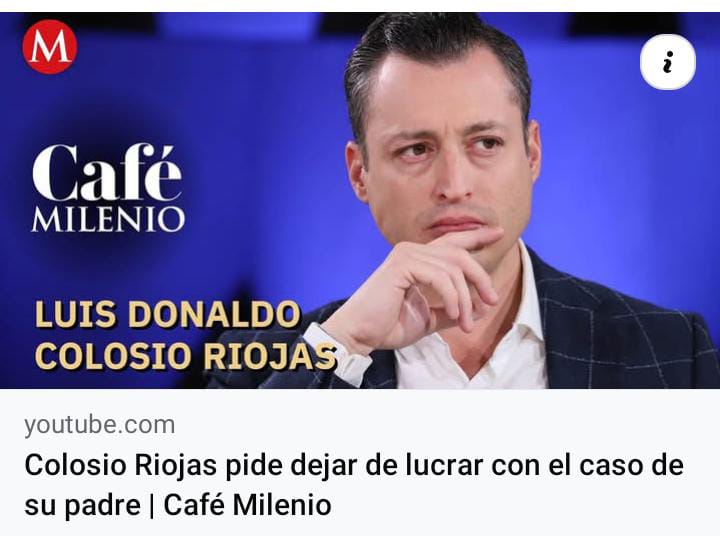
Task: Open the Colosio Riojas video title link
Action: (354, 485)
